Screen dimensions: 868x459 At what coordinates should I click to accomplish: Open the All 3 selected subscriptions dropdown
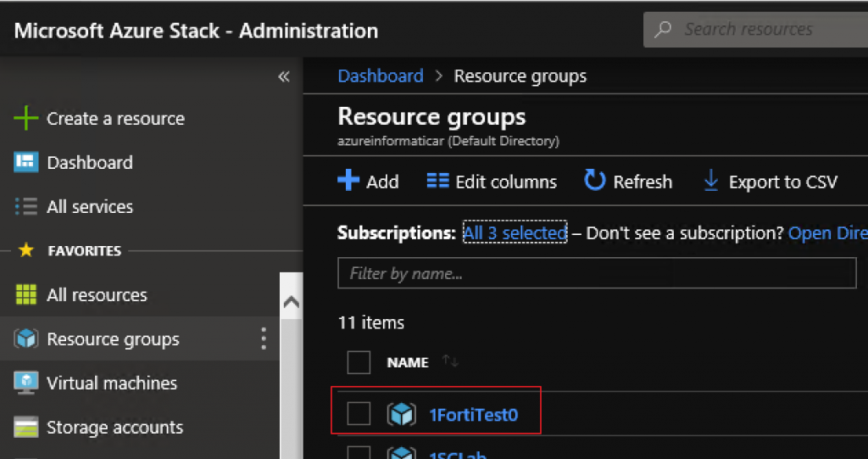515,232
